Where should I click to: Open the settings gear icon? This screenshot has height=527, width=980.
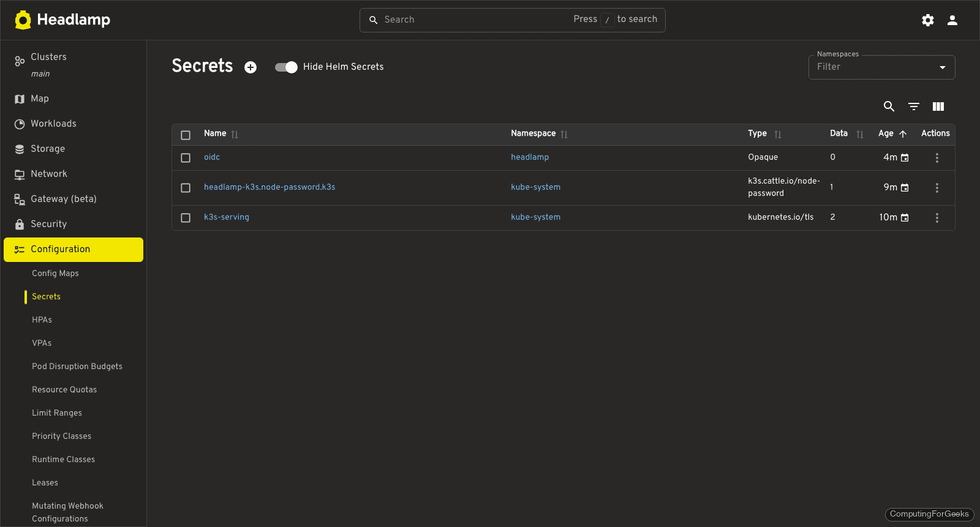(x=928, y=20)
